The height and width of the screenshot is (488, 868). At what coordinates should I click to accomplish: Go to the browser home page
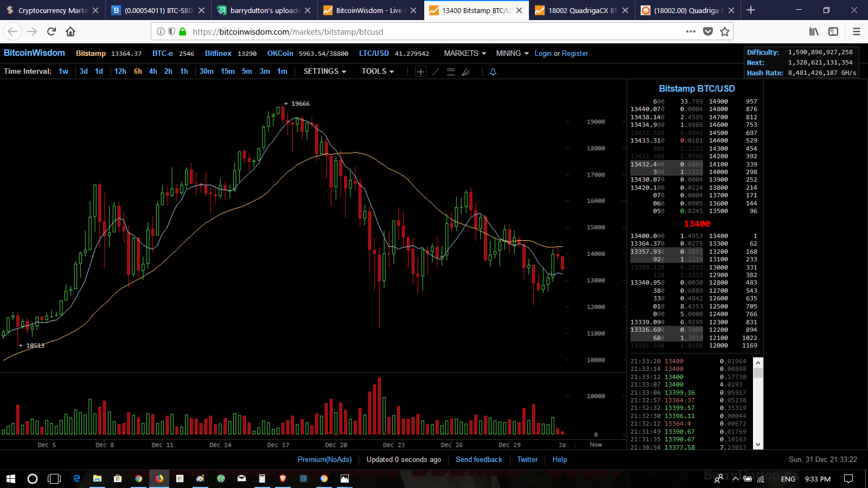tap(71, 31)
